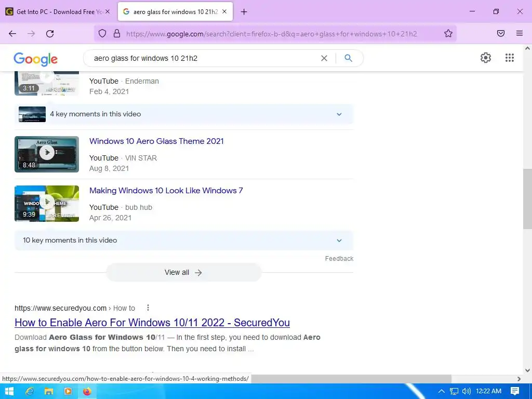The image size is (532, 399).
Task: Open the Windows Start menu
Action: pos(9,391)
